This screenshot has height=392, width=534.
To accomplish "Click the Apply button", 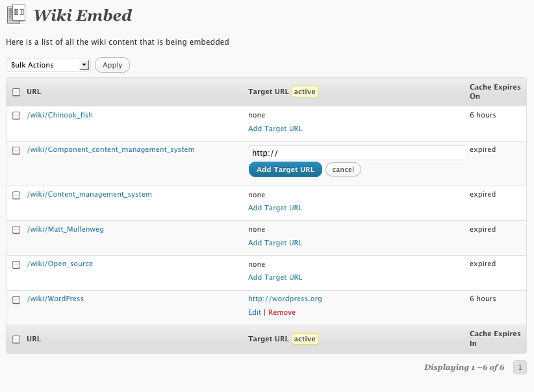I will click(112, 65).
